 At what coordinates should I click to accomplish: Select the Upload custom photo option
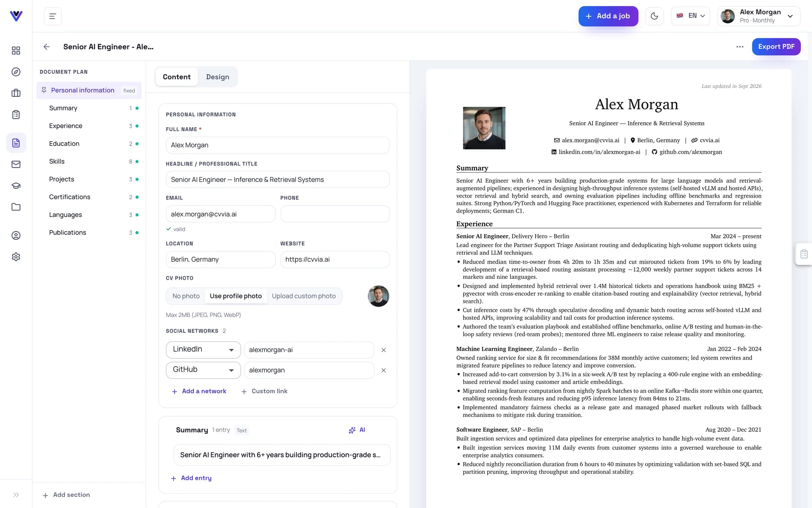pos(304,296)
